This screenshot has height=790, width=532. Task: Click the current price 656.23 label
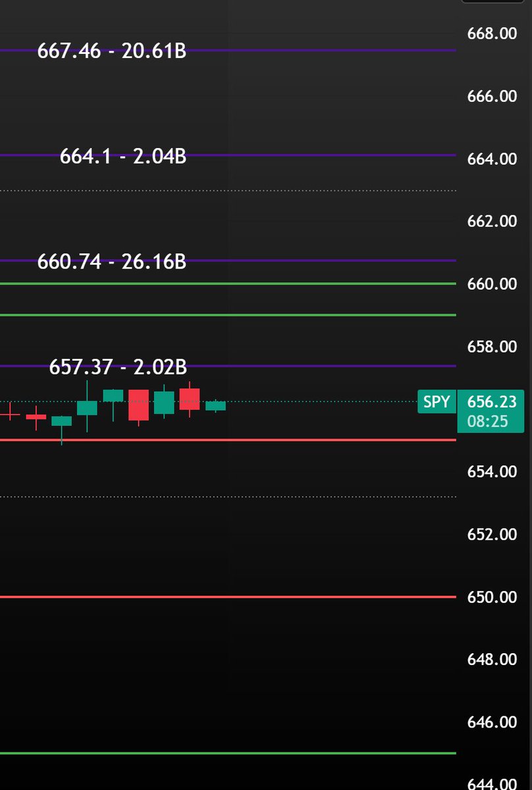(x=491, y=402)
